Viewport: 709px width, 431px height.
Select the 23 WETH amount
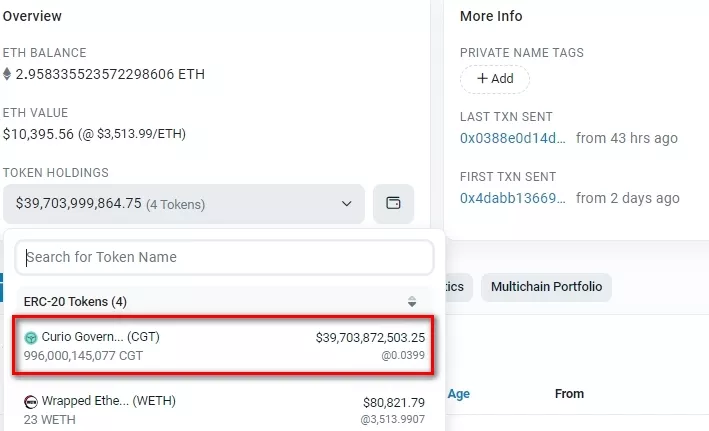pos(50,420)
